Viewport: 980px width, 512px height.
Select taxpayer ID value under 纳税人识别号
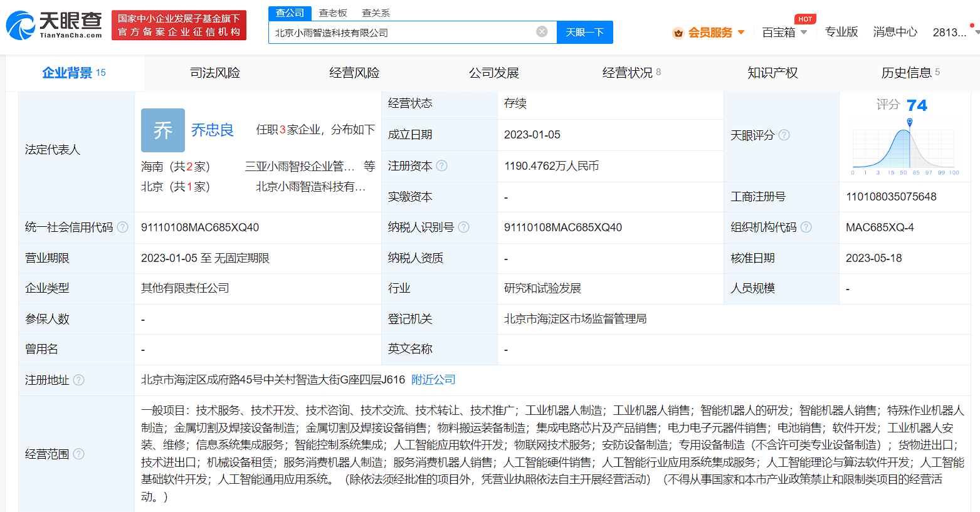pyautogui.click(x=563, y=227)
